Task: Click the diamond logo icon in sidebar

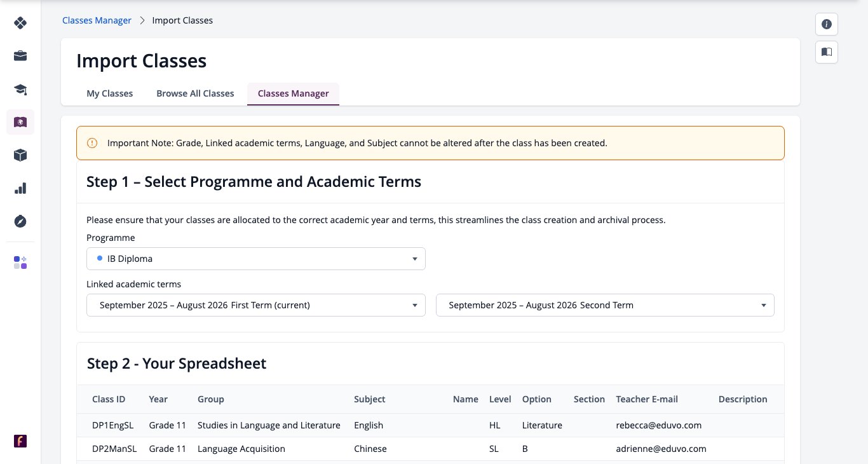Action: click(20, 23)
